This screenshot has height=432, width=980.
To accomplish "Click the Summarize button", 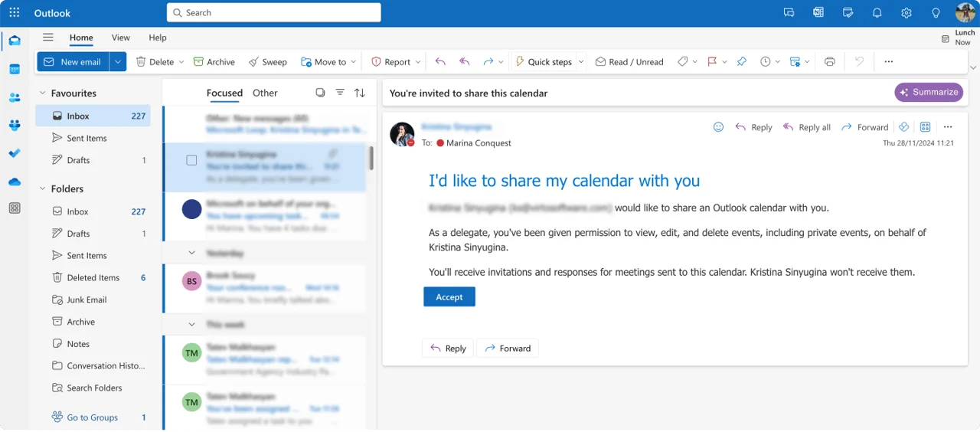I will 928,92.
